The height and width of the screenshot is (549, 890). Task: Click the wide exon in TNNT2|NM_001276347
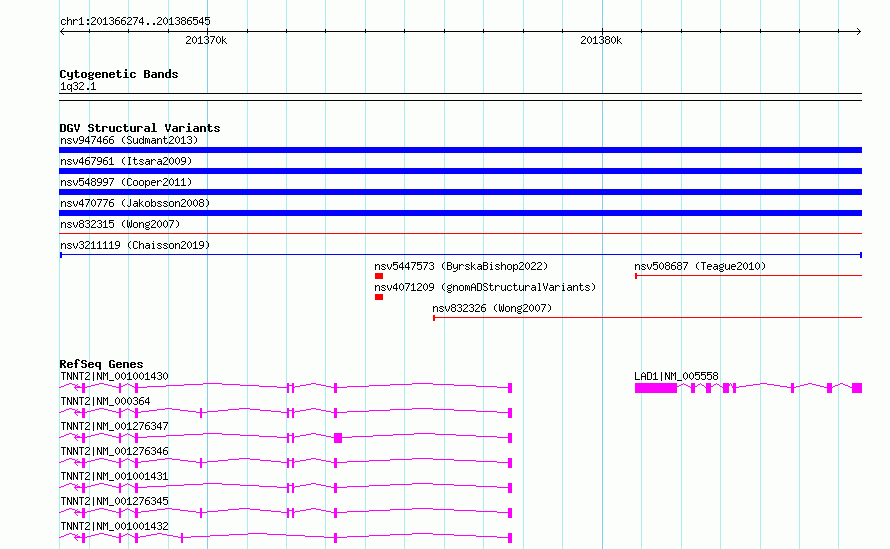[x=338, y=438]
